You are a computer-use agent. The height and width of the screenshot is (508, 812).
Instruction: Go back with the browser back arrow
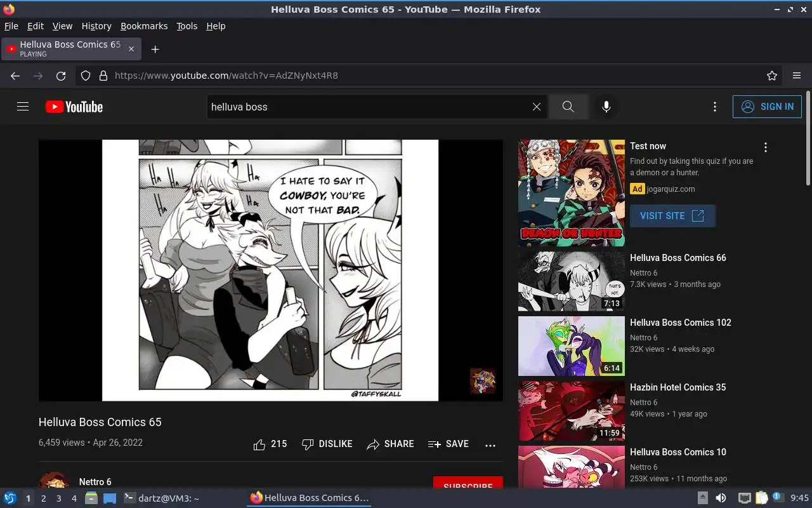click(x=15, y=76)
